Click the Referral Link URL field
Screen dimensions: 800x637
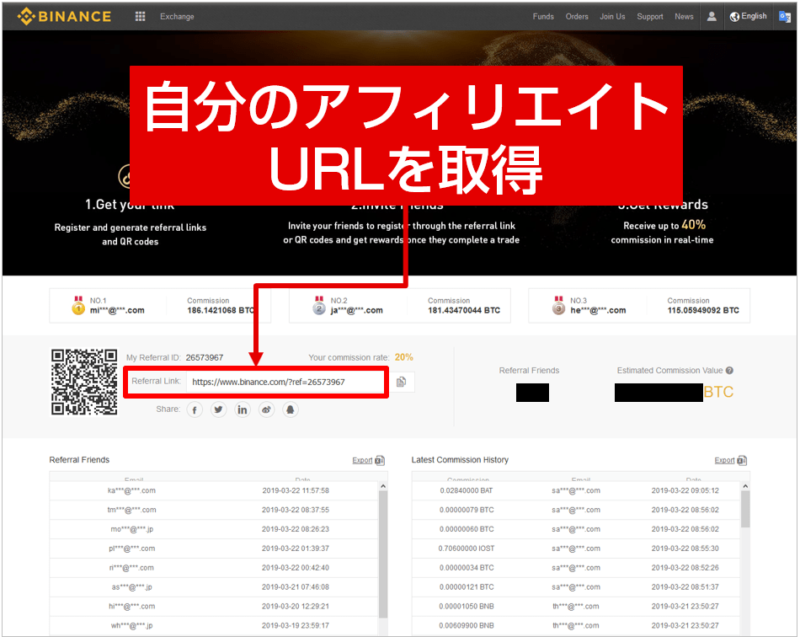286,382
